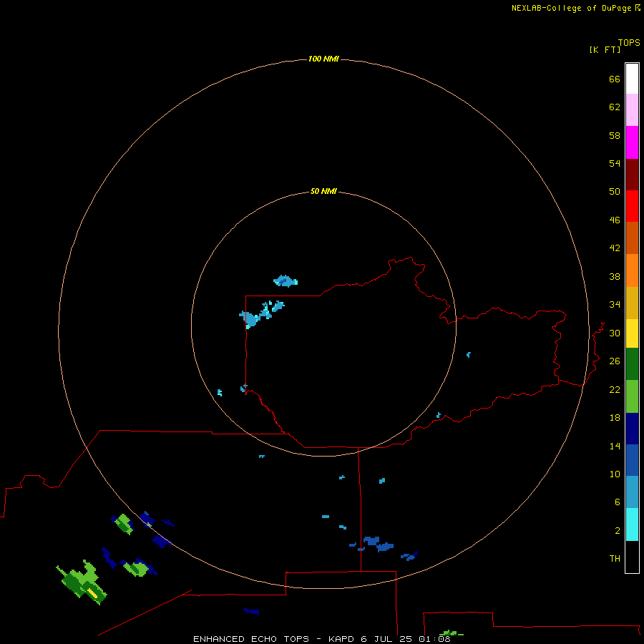
Task: Click the black TH legend swatch
Action: [632, 557]
